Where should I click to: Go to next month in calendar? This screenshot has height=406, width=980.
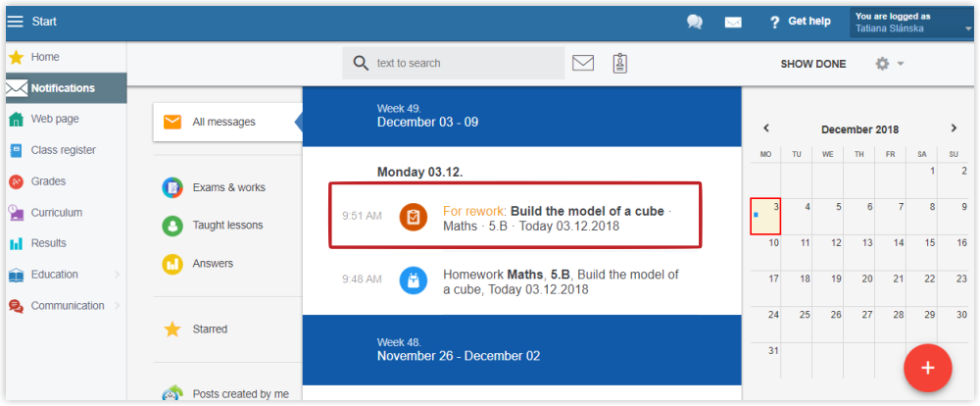coord(954,127)
